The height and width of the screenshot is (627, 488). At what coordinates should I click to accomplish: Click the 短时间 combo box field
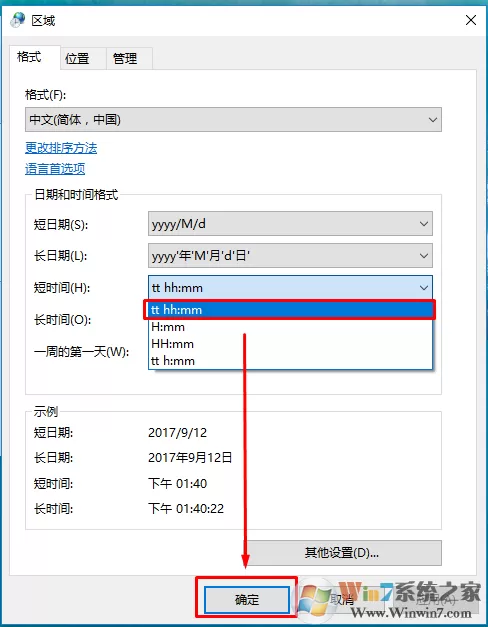(290, 288)
